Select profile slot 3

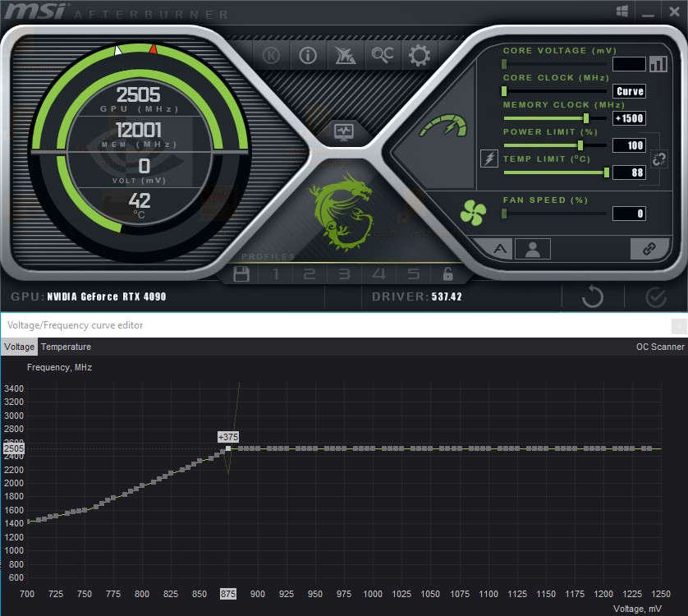345,274
